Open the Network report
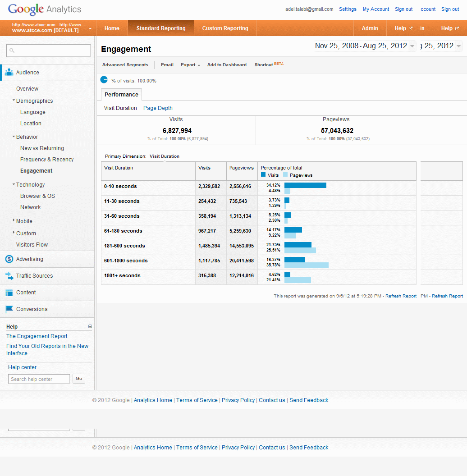Screen dimensions: 467x476 coord(30,207)
